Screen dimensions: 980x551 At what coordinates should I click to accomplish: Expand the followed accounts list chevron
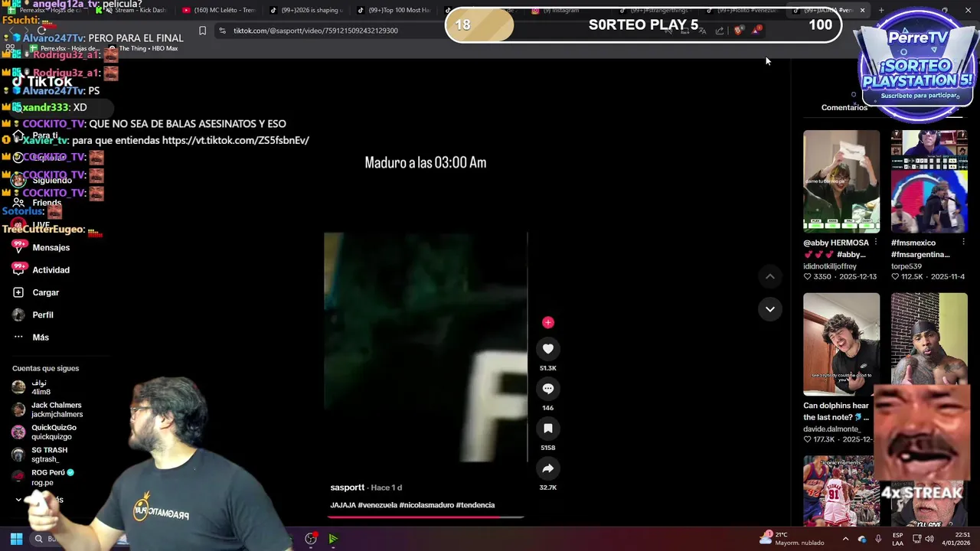pos(18,500)
